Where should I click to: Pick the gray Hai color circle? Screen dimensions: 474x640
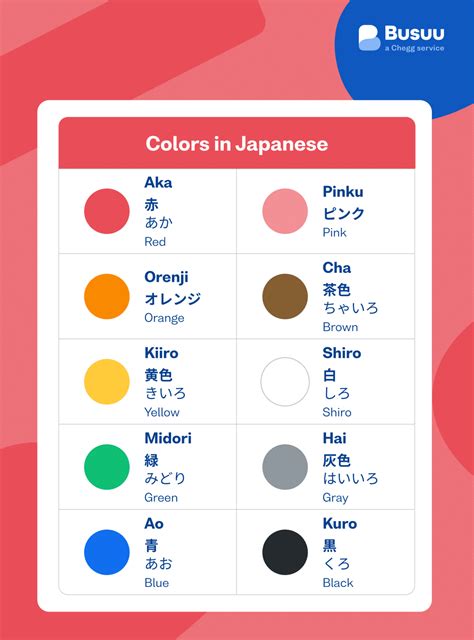tap(285, 467)
